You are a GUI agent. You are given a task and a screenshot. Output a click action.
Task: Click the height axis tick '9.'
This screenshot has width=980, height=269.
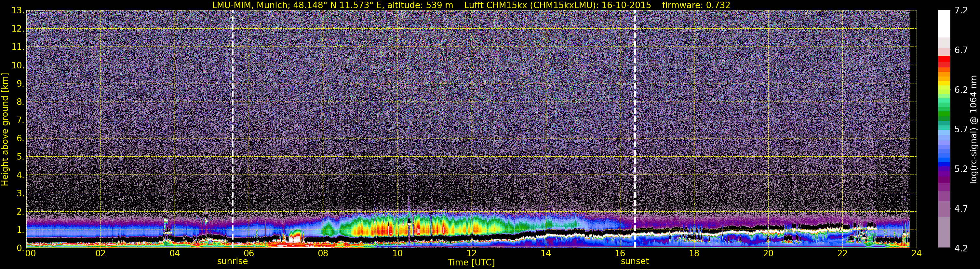tap(20, 84)
